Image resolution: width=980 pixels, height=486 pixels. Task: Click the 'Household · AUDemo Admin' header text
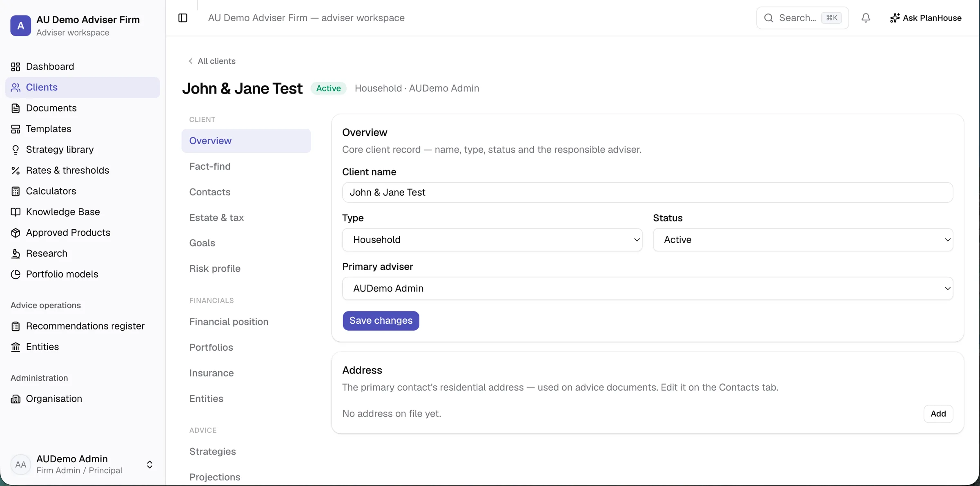coord(417,88)
